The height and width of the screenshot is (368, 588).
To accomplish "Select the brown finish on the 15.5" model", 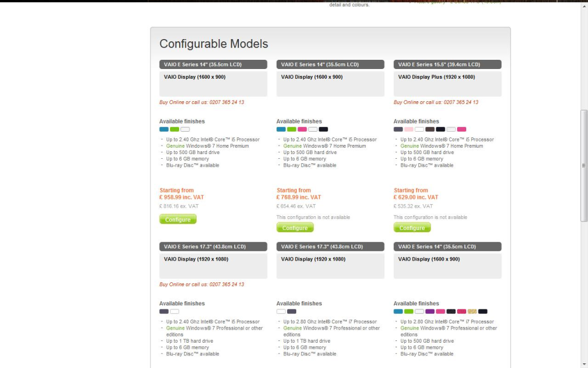I will click(430, 129).
